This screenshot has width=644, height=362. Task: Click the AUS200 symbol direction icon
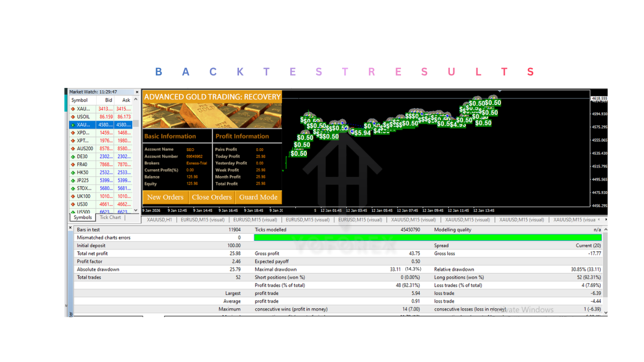(x=73, y=149)
